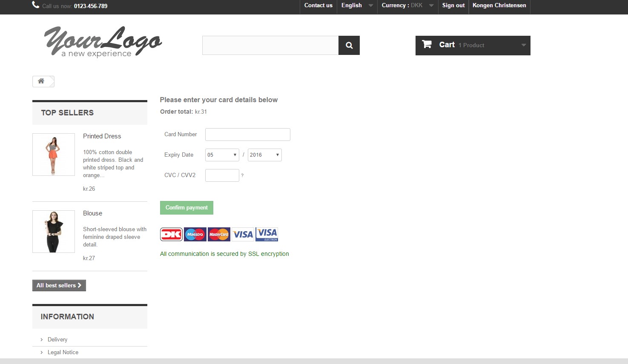Open the Printed Dress product link
The image size is (628, 364).
(102, 136)
